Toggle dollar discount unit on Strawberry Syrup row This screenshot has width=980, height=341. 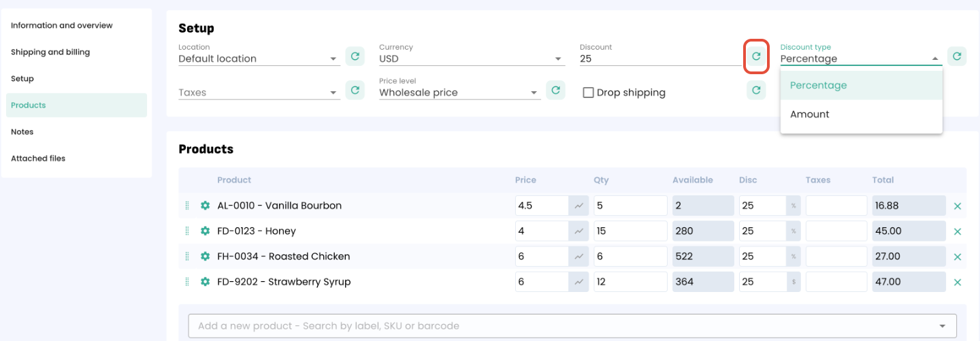coord(794,282)
